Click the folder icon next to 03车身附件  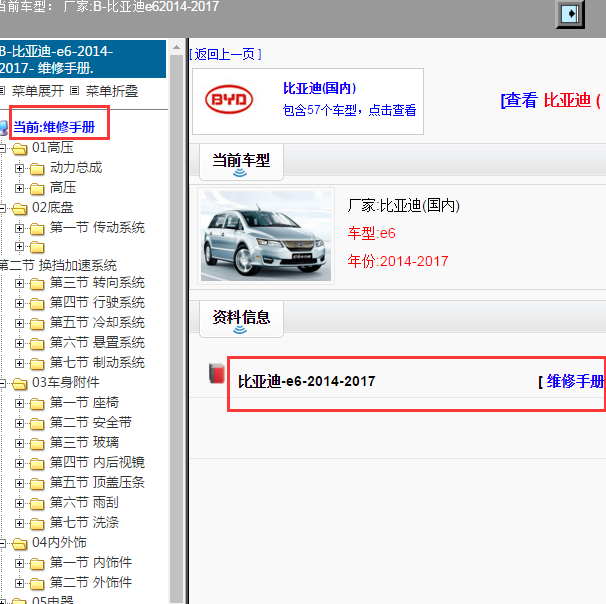point(20,384)
